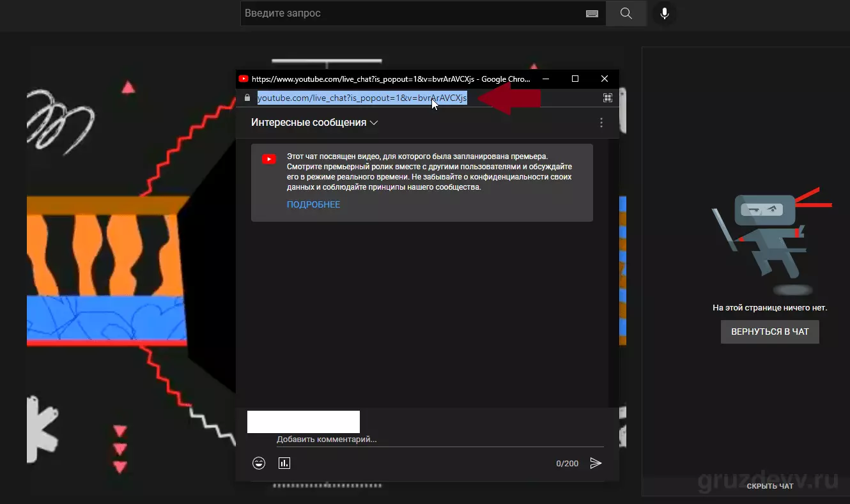The image size is (850, 504).
Task: Expand the Интересные сообщения dropdown
Action: pyautogui.click(x=314, y=123)
